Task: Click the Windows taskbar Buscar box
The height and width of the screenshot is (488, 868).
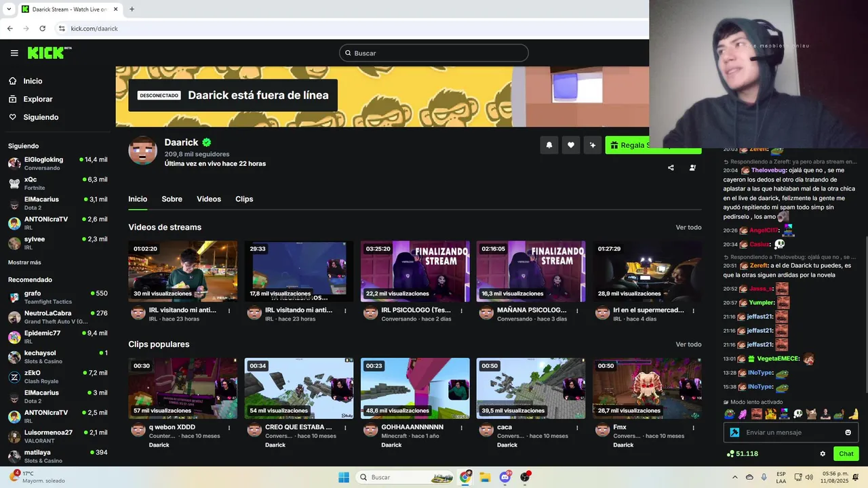Action: (x=405, y=477)
